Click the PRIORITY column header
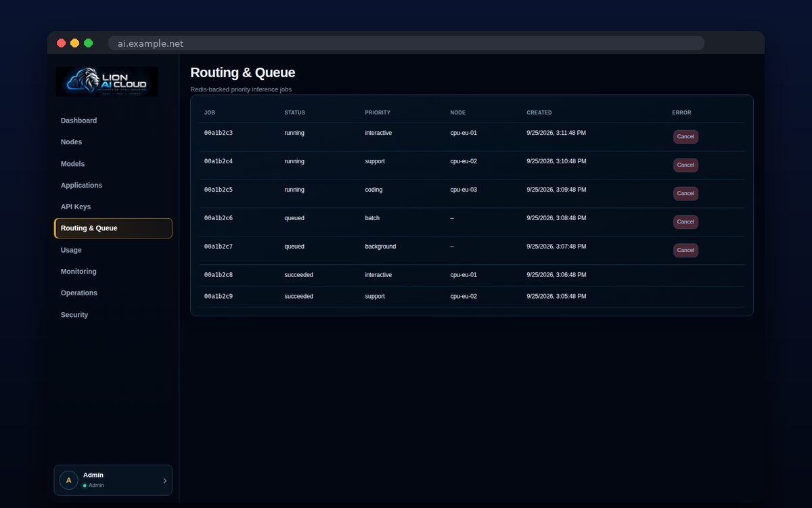This screenshot has height=508, width=812. point(378,112)
